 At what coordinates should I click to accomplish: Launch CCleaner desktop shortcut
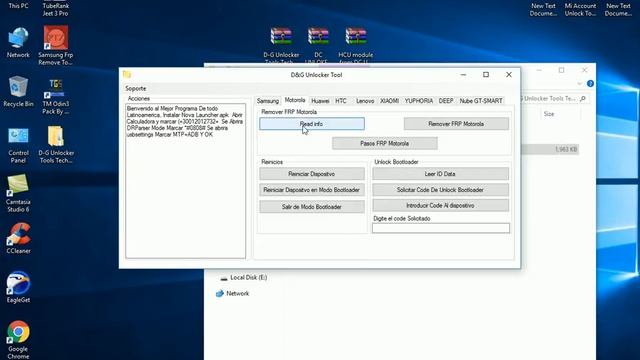pyautogui.click(x=18, y=238)
